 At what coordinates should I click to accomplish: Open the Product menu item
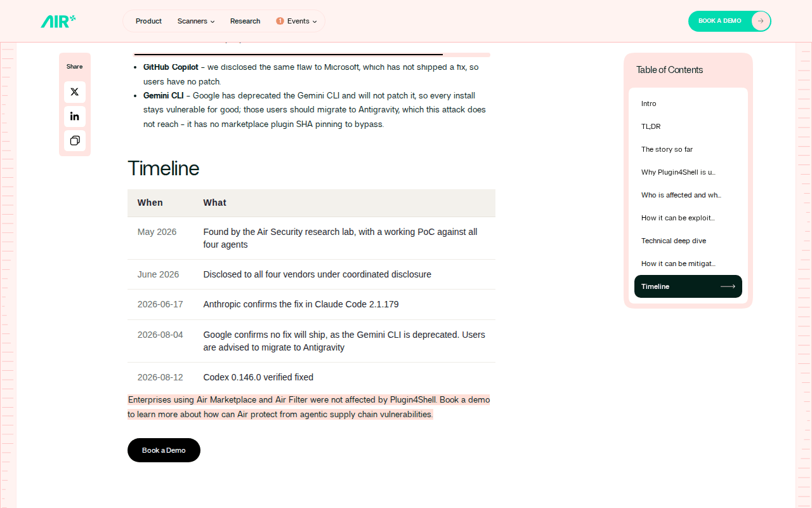pyautogui.click(x=148, y=21)
